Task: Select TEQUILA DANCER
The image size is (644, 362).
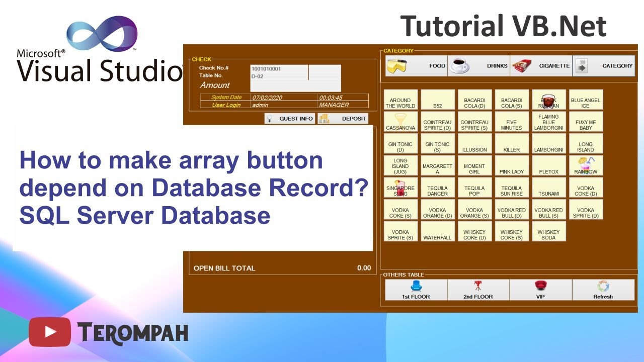Action: point(438,188)
